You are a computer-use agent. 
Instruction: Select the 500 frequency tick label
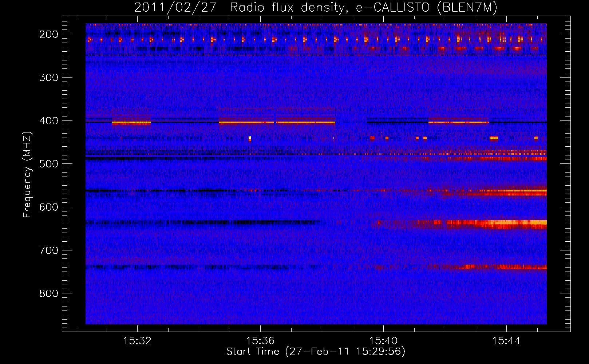coord(49,164)
